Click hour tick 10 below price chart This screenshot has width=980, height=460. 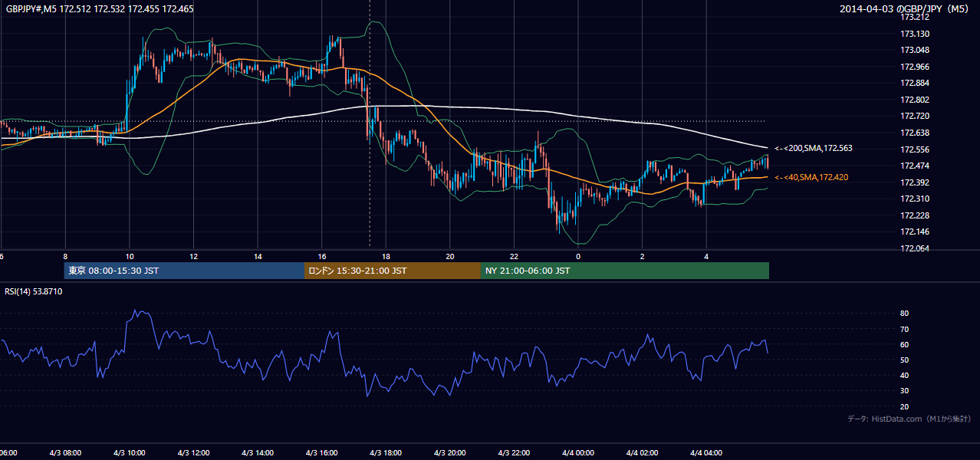[x=129, y=256]
